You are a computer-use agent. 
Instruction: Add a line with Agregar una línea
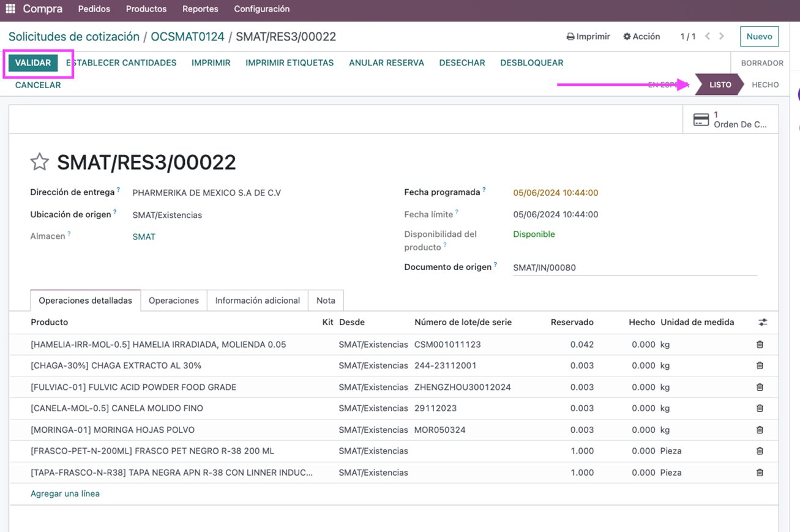tap(65, 493)
